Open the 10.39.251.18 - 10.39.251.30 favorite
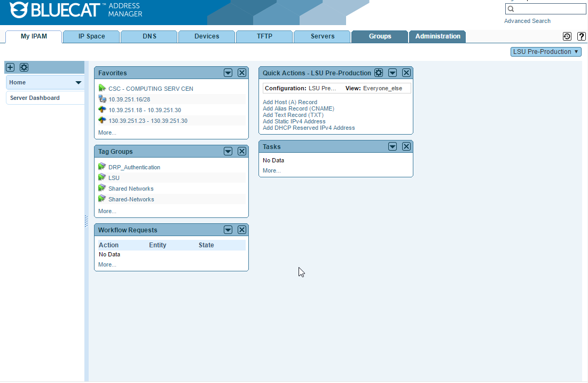 point(145,110)
